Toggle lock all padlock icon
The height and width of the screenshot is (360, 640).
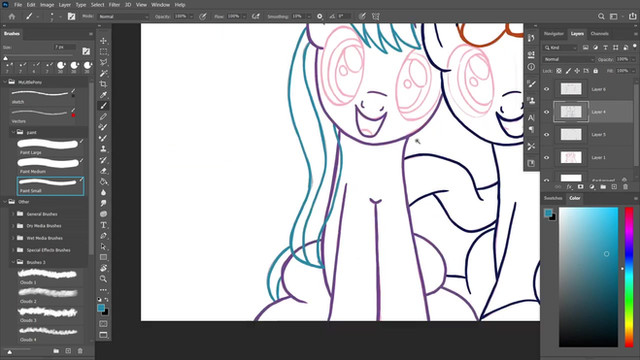click(596, 71)
